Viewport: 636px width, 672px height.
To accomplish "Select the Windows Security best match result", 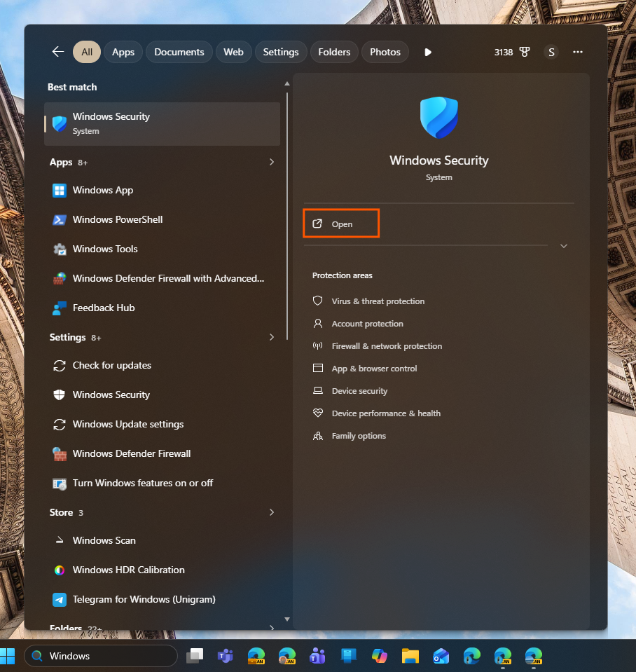I will tap(163, 123).
